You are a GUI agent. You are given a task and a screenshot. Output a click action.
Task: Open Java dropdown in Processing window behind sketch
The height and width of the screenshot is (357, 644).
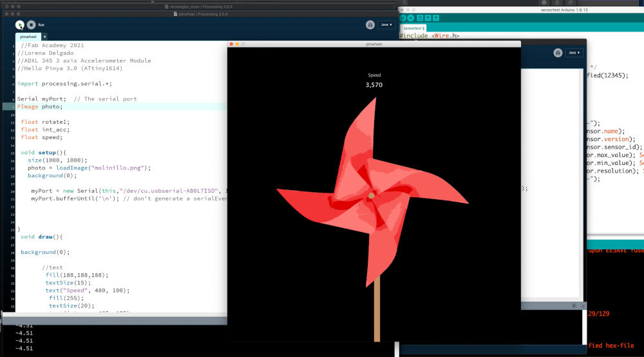point(574,53)
